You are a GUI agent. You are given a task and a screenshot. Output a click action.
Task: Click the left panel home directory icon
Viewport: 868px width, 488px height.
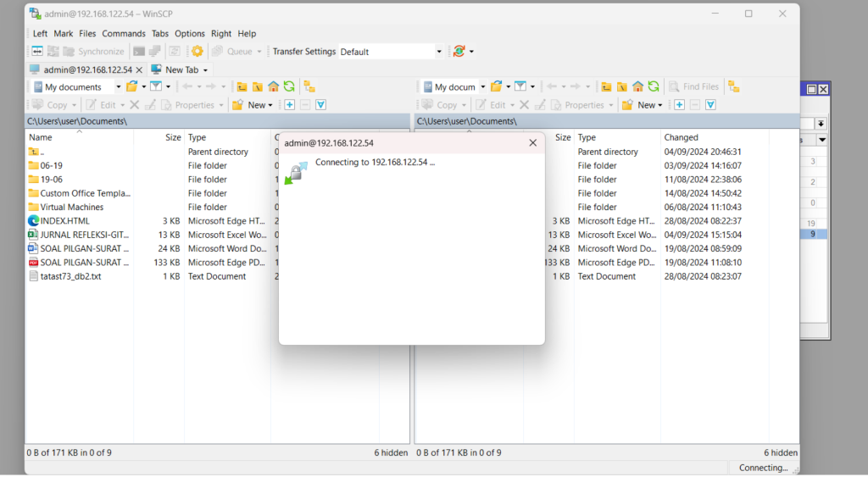(273, 86)
